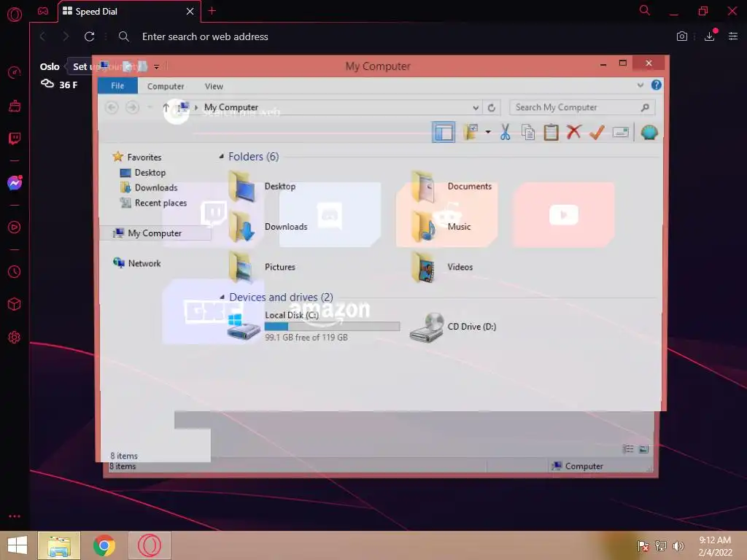747x560 pixels.
Task: Select Videos folder
Action: click(443, 267)
